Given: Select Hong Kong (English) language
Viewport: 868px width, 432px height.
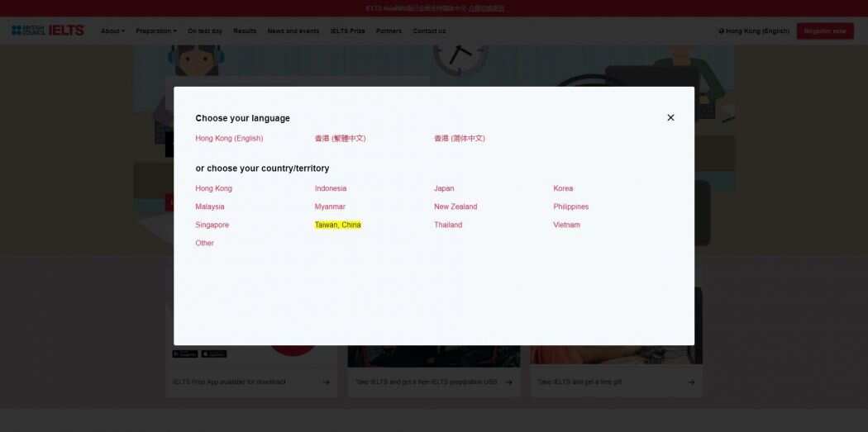Looking at the screenshot, I should 229,138.
